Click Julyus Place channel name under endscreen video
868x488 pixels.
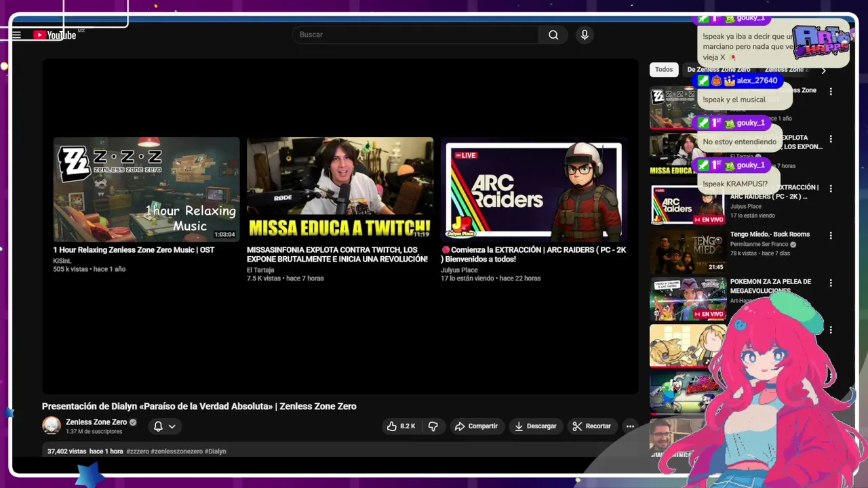459,270
